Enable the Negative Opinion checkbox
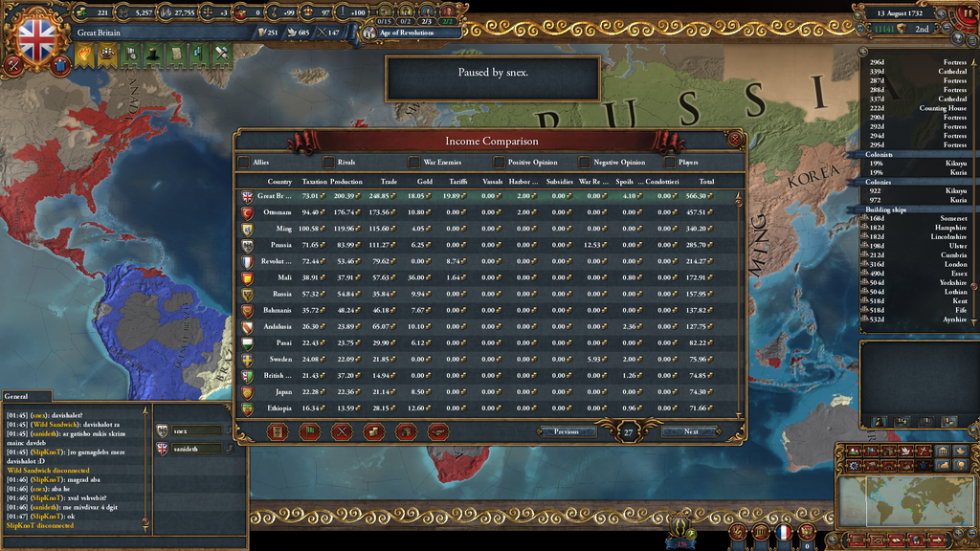Screen dimensions: 980x551 point(585,163)
